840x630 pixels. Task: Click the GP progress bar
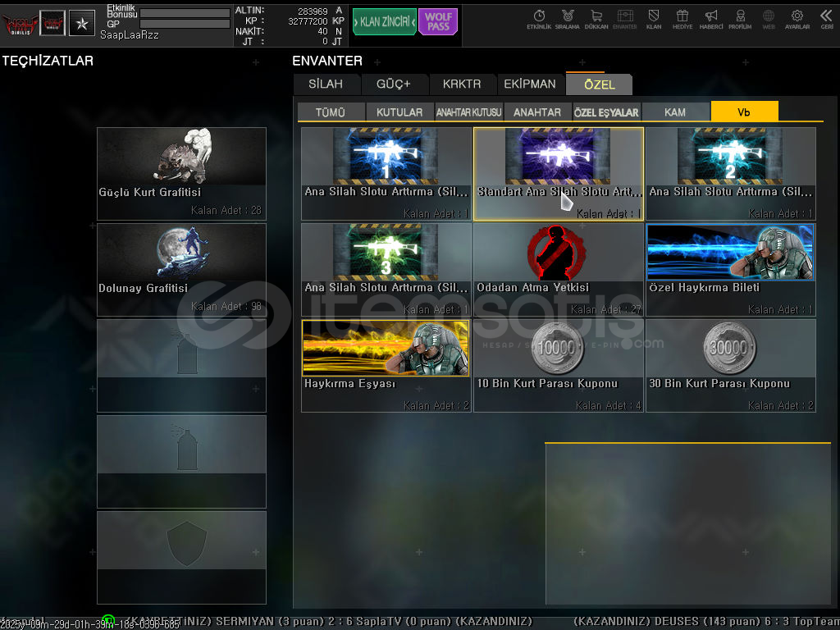pos(185,24)
